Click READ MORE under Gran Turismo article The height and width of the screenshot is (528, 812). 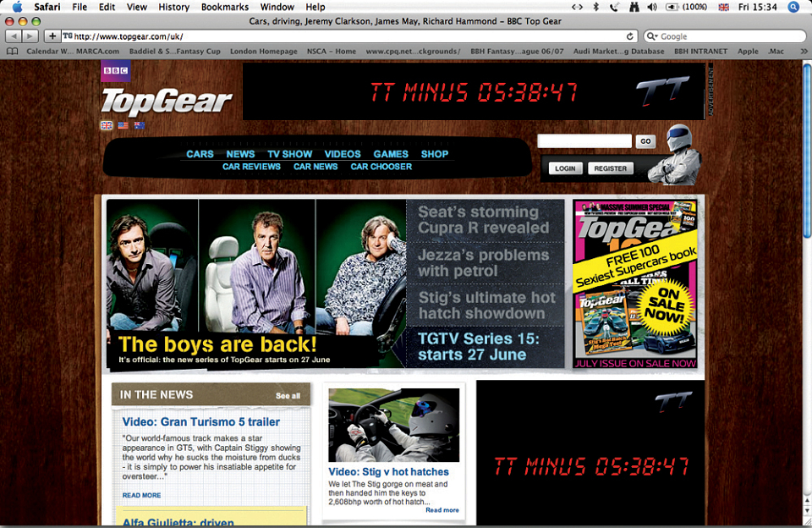tap(141, 495)
